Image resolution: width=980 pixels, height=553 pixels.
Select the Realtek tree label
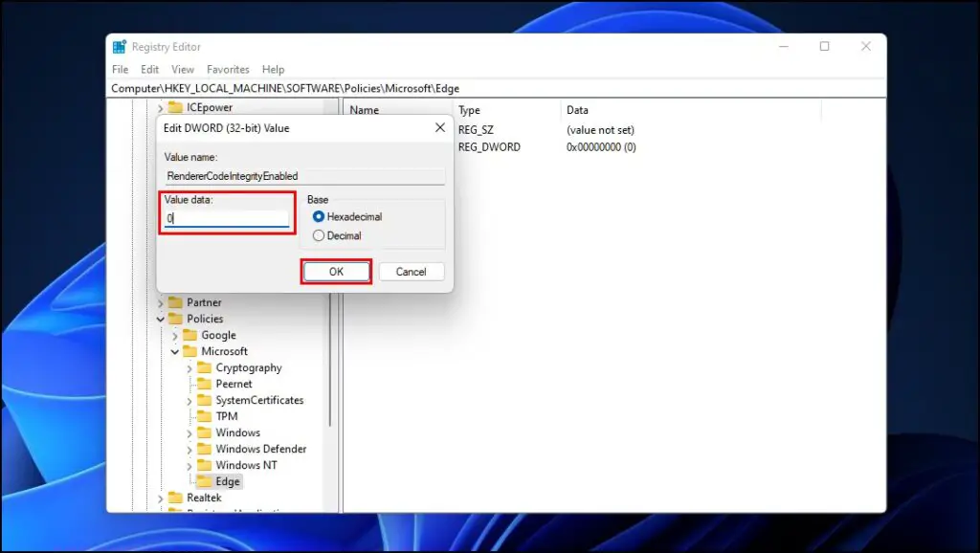click(205, 498)
